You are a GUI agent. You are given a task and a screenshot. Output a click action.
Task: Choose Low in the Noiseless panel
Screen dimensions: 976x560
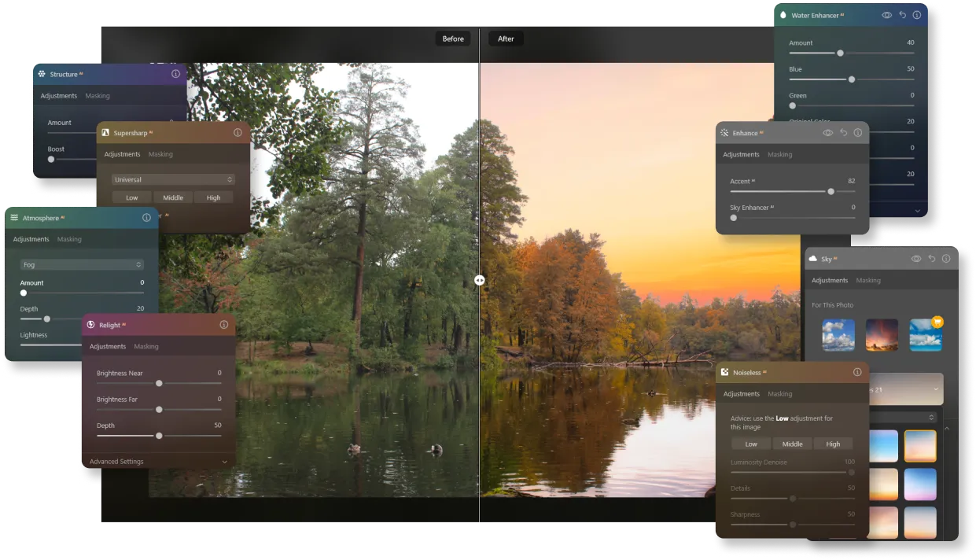pos(752,444)
